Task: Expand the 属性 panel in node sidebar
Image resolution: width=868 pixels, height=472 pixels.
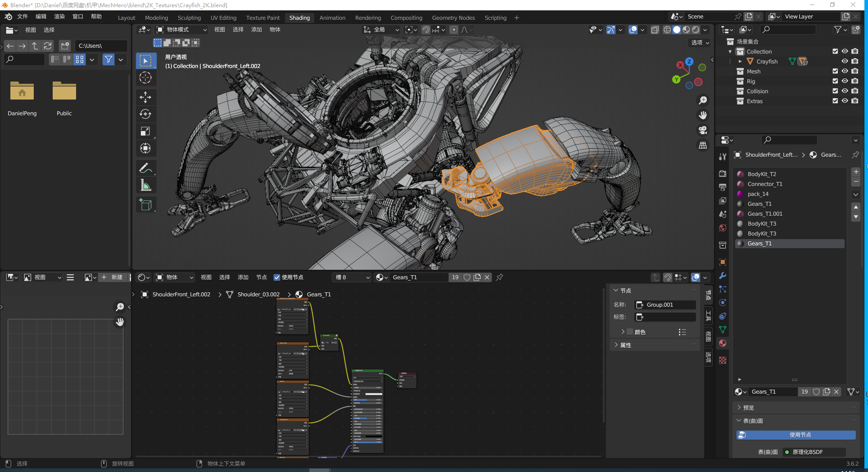Action: coord(625,345)
